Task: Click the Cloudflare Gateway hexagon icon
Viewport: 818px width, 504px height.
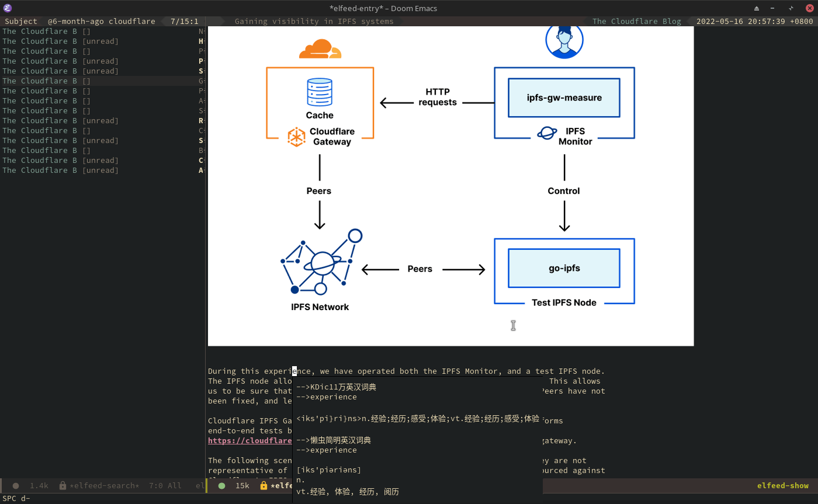Action: pyautogui.click(x=296, y=137)
